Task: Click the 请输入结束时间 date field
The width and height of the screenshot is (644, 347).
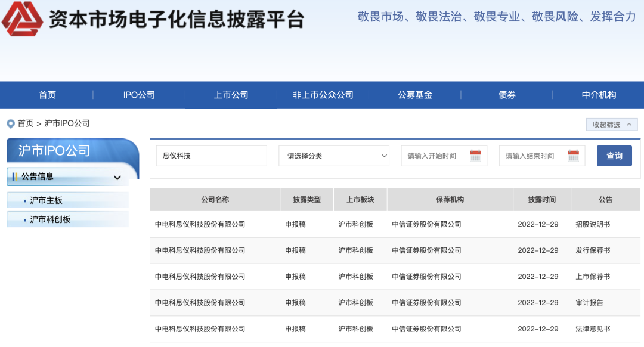Action: 541,156
